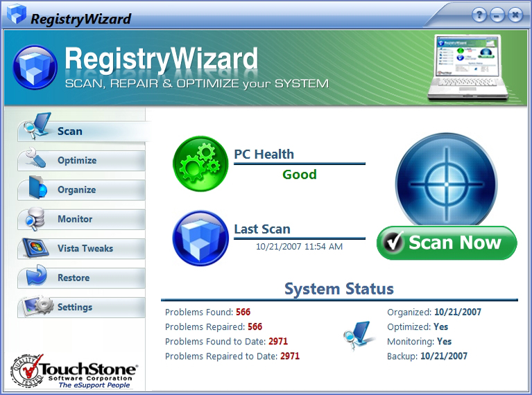Screen dimensions: 532x395
Task: Click the blue arrow Restore icon
Action: click(36, 275)
